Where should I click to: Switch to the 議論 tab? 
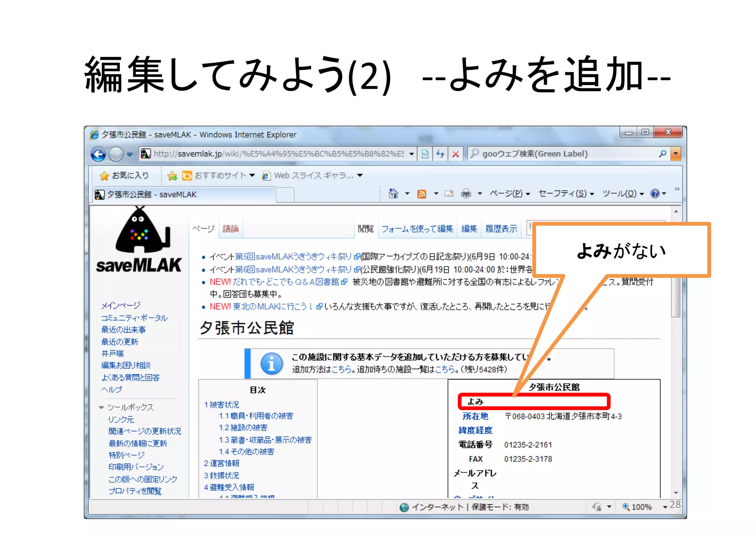click(230, 229)
